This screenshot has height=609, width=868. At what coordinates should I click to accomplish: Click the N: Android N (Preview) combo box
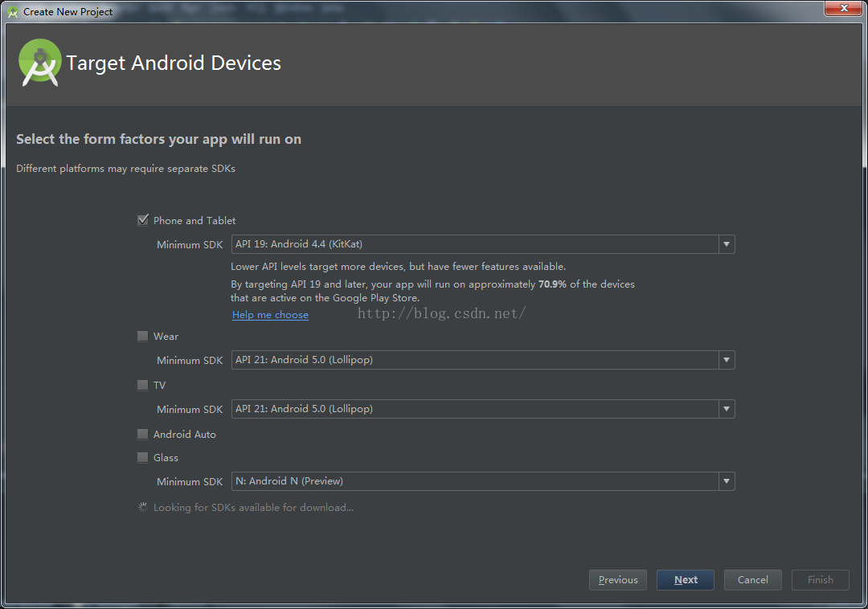pyautogui.click(x=483, y=481)
